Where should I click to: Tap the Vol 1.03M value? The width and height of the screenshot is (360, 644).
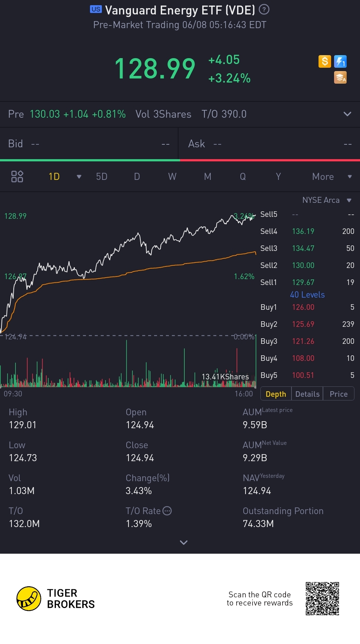(x=21, y=491)
